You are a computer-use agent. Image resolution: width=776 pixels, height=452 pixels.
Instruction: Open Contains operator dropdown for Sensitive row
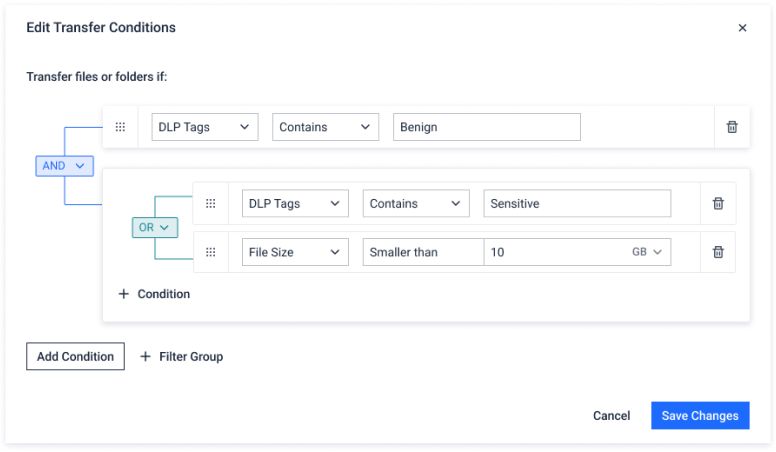(x=415, y=203)
